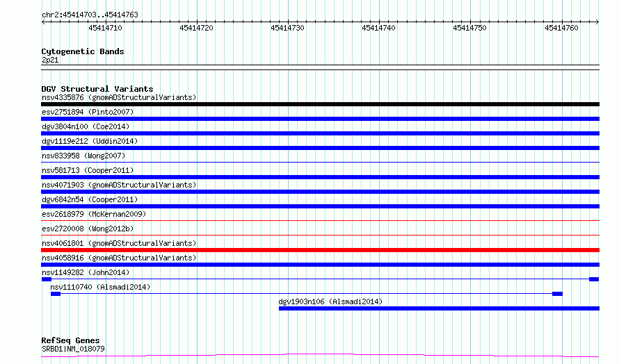Viewport: 619px width, 364px height.
Task: Open gene SRBD1|NM_018079 label
Action: coord(73,349)
